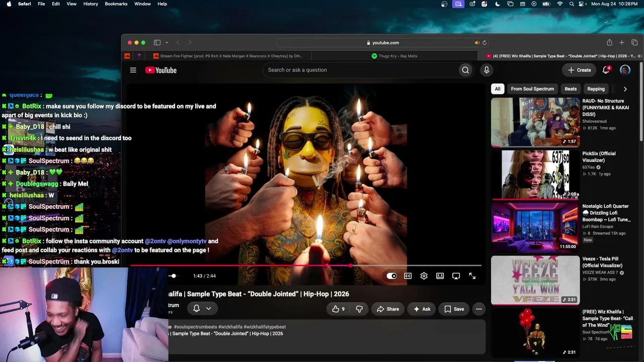Open a new Safari tab
This screenshot has width=644, height=362.
(622, 43)
